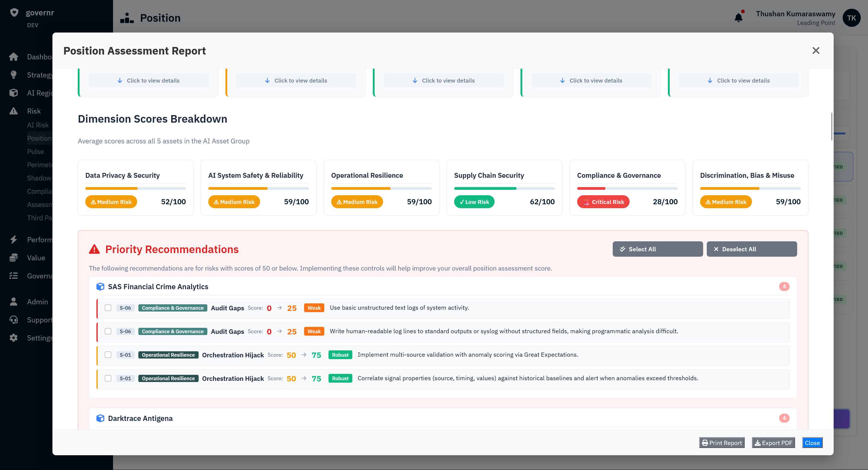Check the S-01 Orchestration Hijack multi-source validation checkbox
868x470 pixels.
[x=108, y=355]
